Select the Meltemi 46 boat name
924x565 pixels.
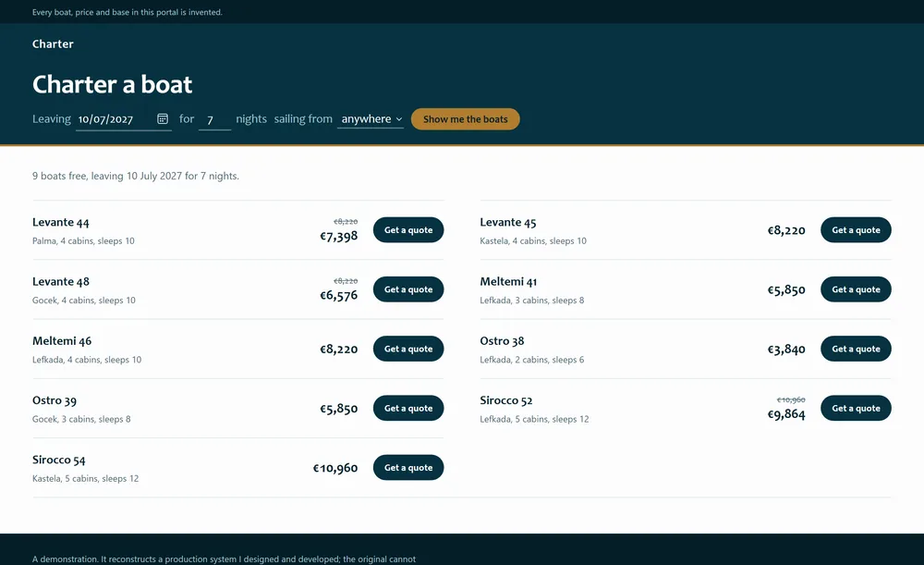pos(62,341)
